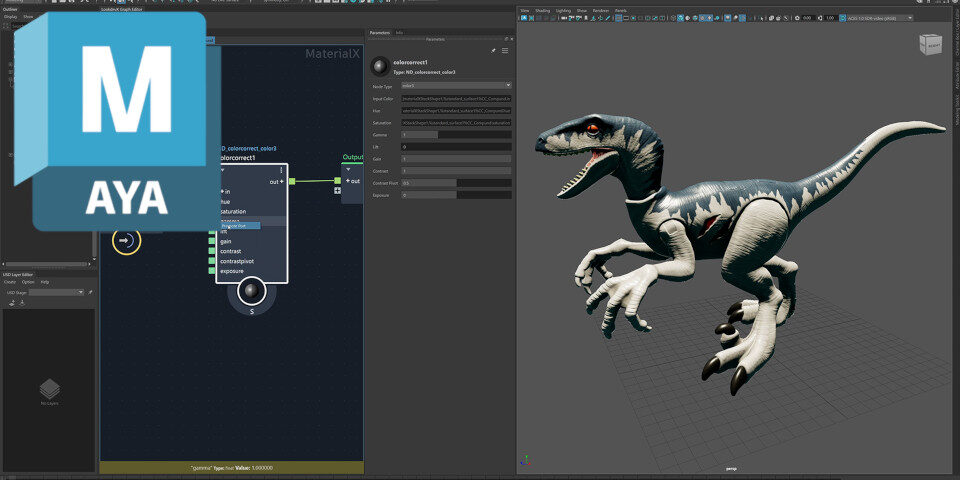
Task: Toggle the green port next to exposure
Action: tap(212, 271)
